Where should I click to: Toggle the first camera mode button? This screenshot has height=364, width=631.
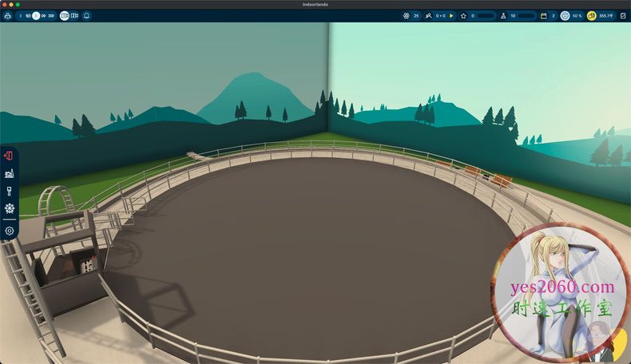65,15
